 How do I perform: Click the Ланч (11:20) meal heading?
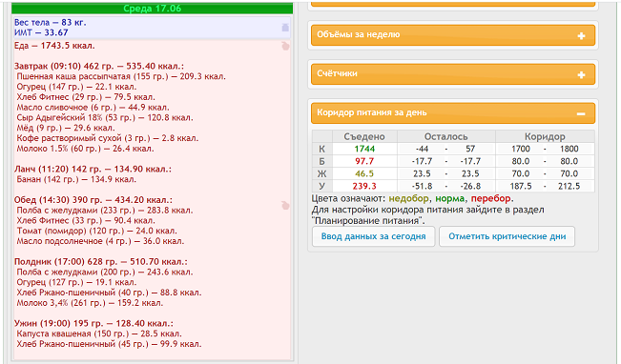point(93,169)
